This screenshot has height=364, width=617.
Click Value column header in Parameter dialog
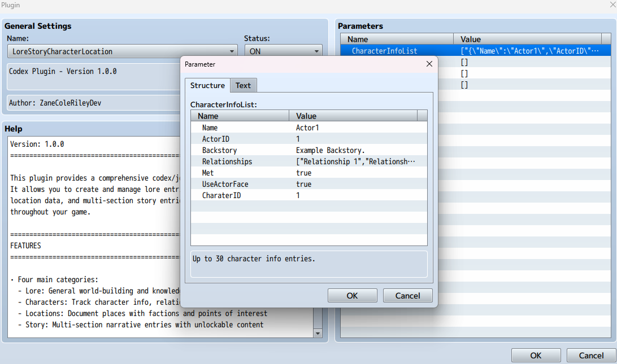click(x=353, y=116)
